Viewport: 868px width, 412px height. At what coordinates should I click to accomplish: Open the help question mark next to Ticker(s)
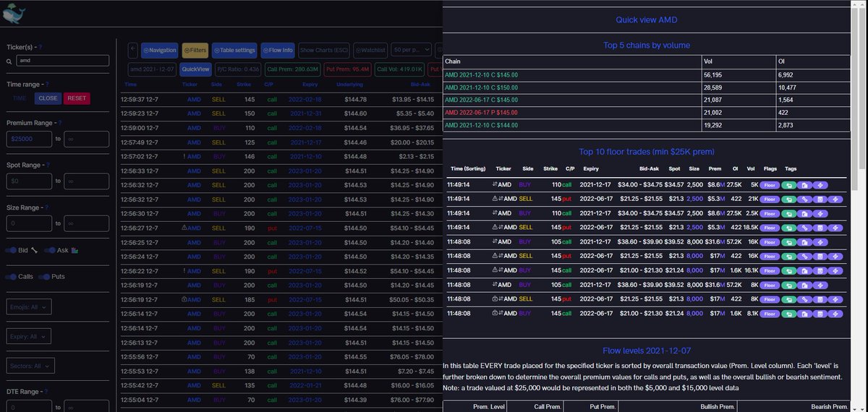click(x=41, y=47)
